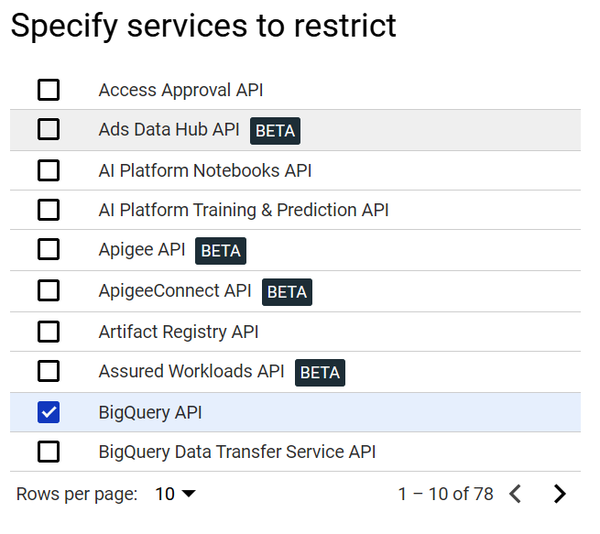This screenshot has height=534, width=600.
Task: Enable the Apigee API checkbox
Action: pyautogui.click(x=49, y=249)
